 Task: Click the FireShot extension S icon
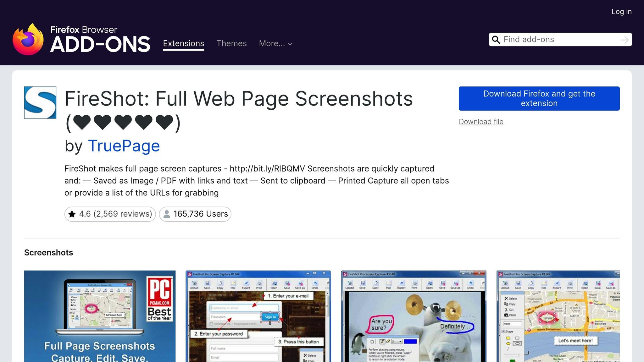click(x=40, y=102)
